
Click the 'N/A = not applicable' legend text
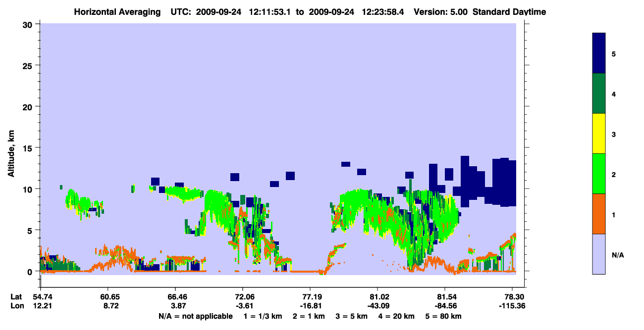(x=195, y=316)
